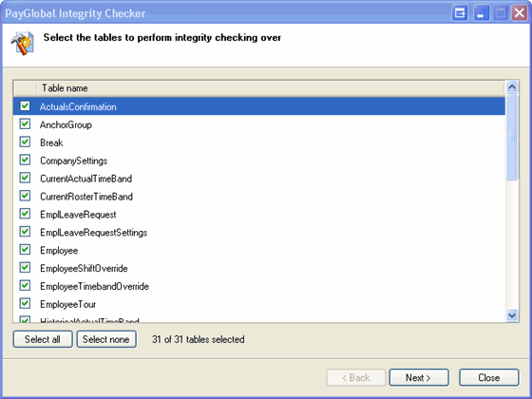The image size is (532, 399).
Task: Click the Table name column header
Action: point(271,88)
